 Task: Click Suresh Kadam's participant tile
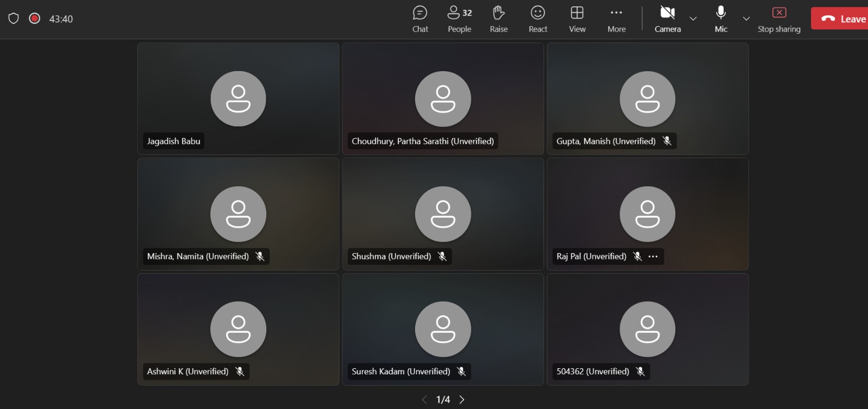(443, 329)
